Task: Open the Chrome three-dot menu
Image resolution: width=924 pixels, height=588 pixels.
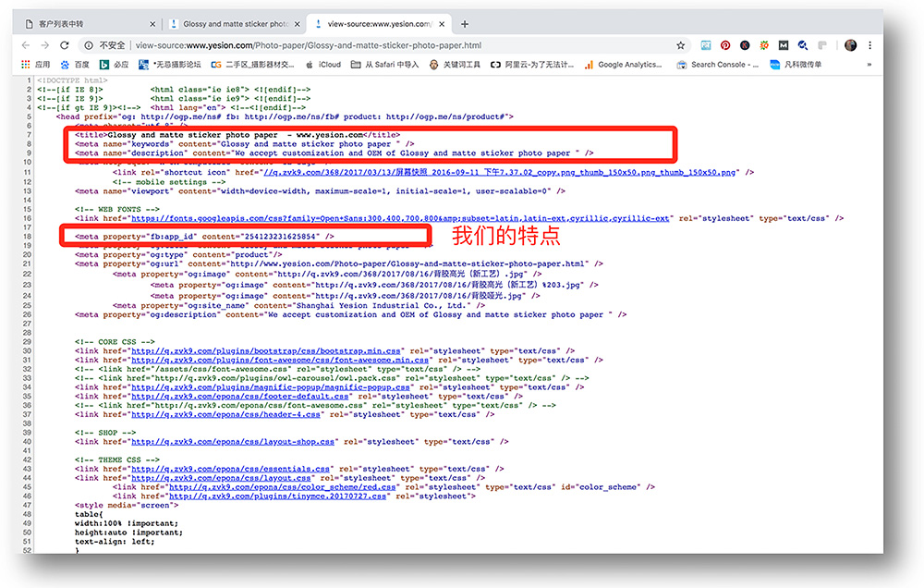Action: pyautogui.click(x=869, y=45)
